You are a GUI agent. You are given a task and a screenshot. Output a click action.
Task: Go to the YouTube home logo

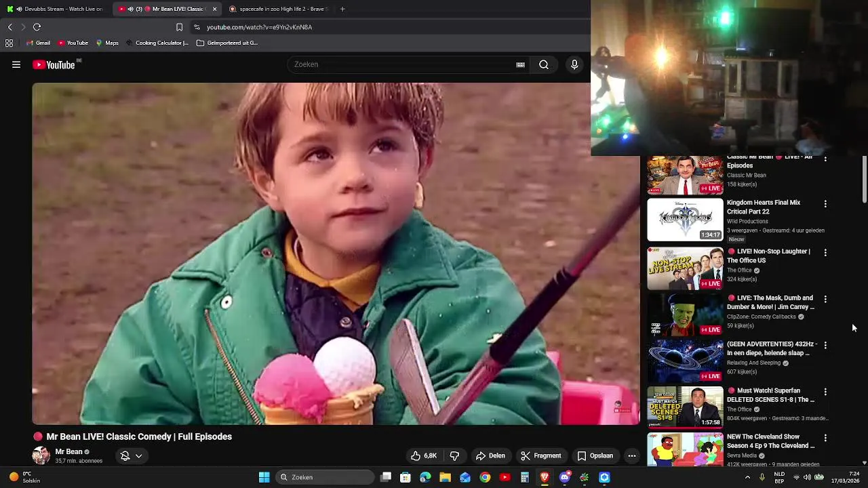point(54,64)
